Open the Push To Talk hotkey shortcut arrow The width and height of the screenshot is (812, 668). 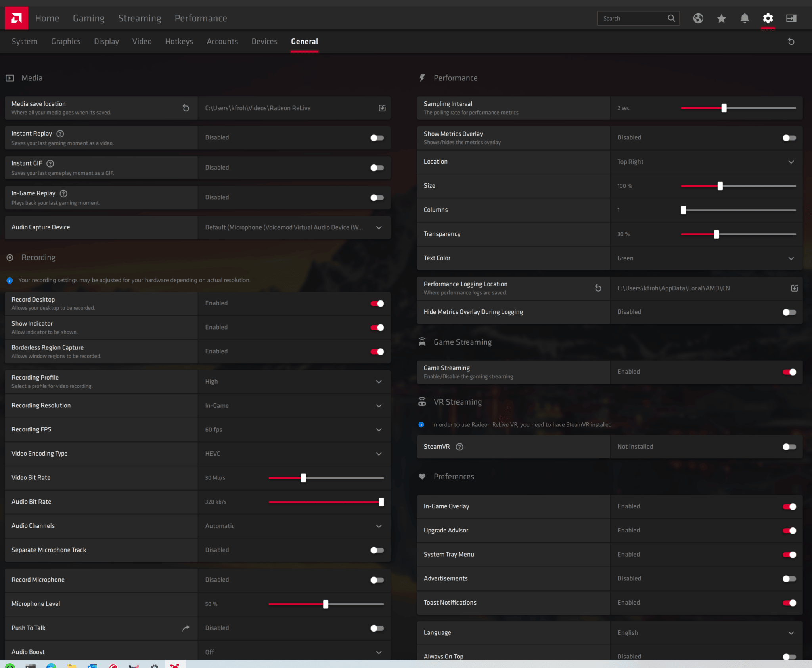[186, 628]
